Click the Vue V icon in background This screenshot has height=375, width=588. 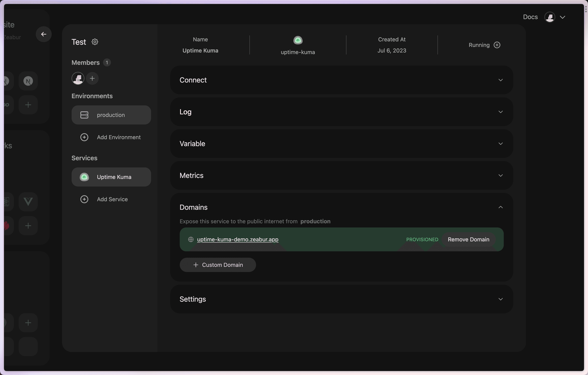coord(28,202)
